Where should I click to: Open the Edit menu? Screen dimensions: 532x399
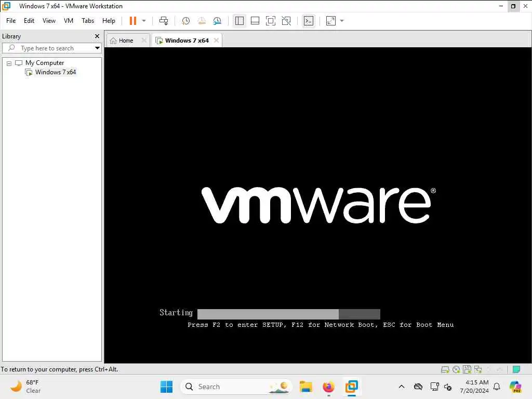(x=29, y=21)
